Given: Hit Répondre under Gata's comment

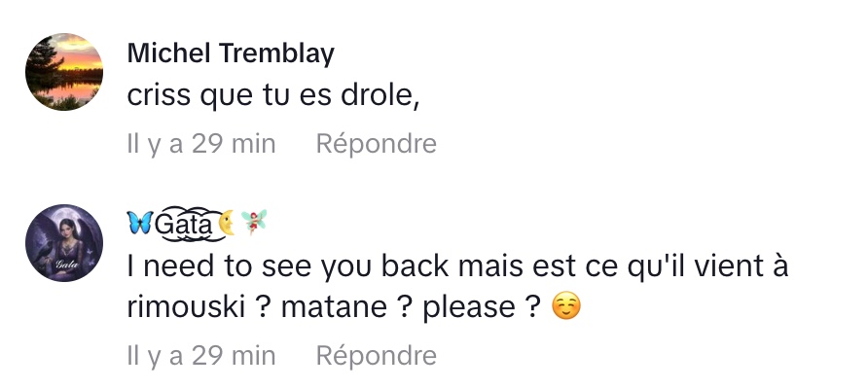Looking at the screenshot, I should coord(377,356).
